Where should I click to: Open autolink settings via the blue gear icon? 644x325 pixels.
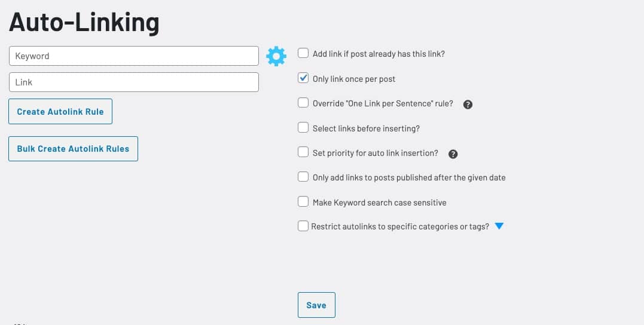[276, 56]
